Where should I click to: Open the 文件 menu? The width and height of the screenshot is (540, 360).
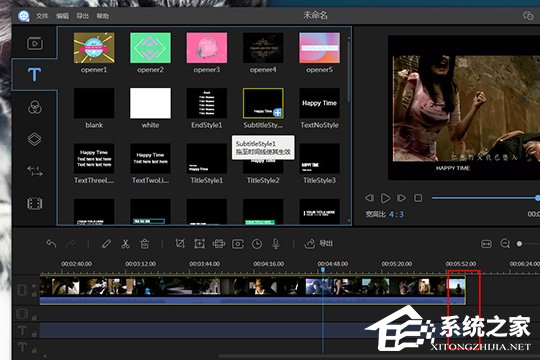point(42,16)
